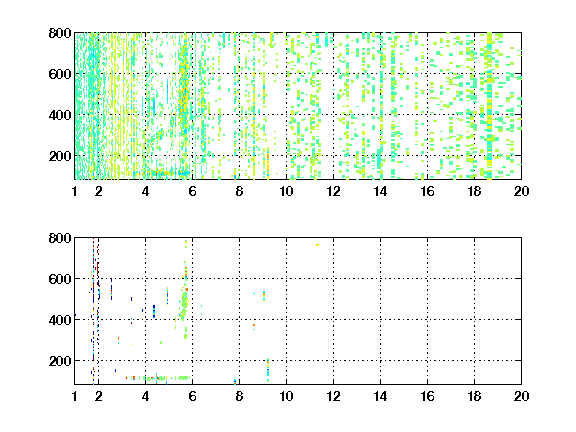
Task: Click the 200 y-axis label of top plot
Action: coord(60,156)
